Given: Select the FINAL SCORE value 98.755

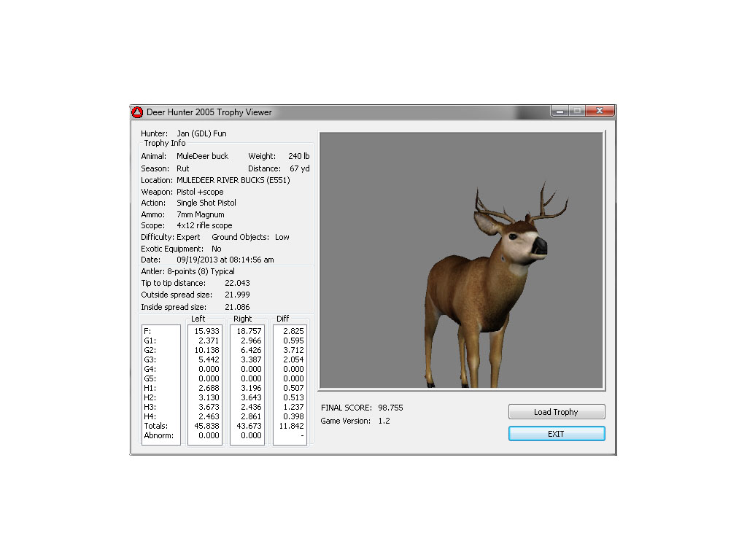Looking at the screenshot, I should pyautogui.click(x=390, y=408).
